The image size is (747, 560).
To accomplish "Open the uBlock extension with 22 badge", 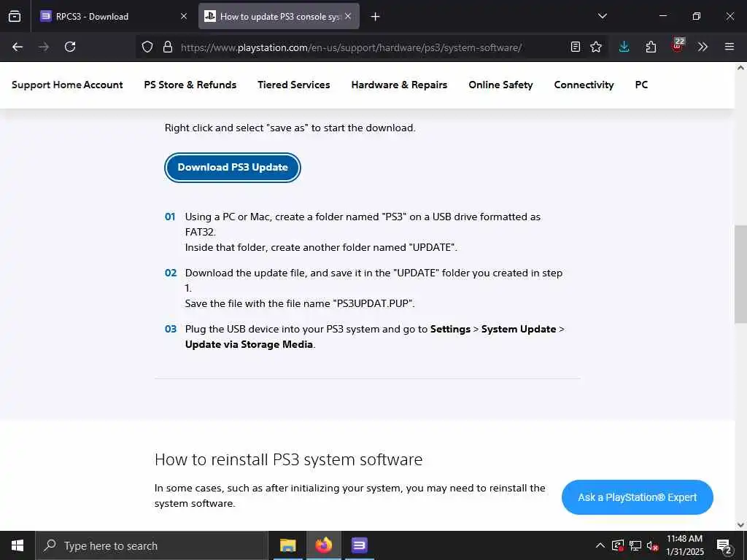I will click(x=678, y=46).
